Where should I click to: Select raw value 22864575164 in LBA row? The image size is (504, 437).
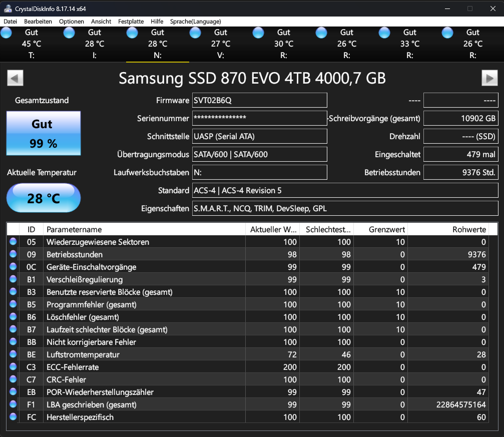pos(461,404)
